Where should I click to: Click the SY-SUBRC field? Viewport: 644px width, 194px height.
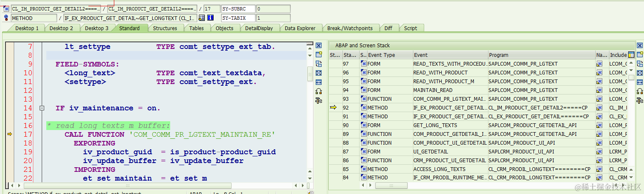[x=238, y=9]
